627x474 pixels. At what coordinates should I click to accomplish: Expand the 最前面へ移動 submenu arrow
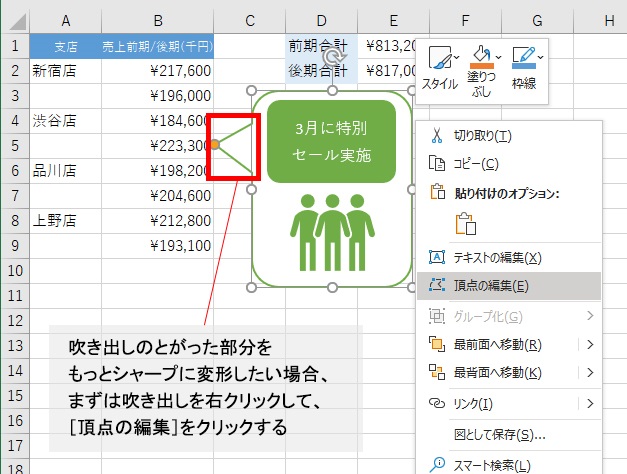tap(591, 345)
